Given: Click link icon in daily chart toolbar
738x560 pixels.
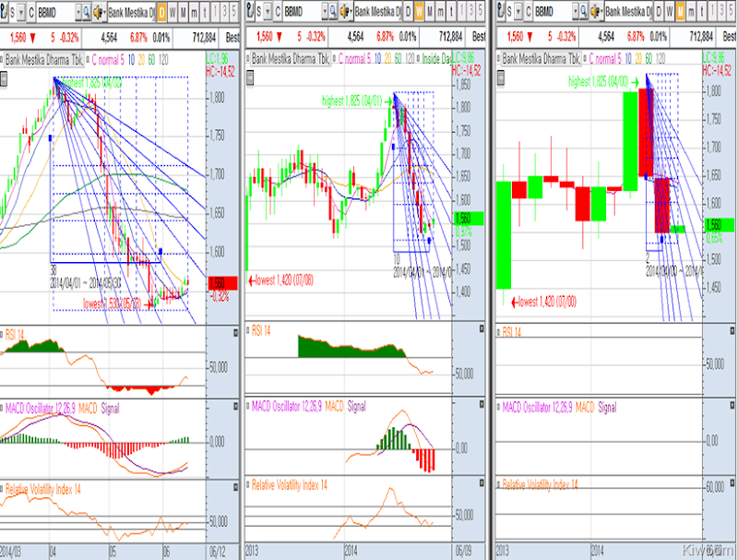Looking at the screenshot, I should pyautogui.click(x=3, y=12).
